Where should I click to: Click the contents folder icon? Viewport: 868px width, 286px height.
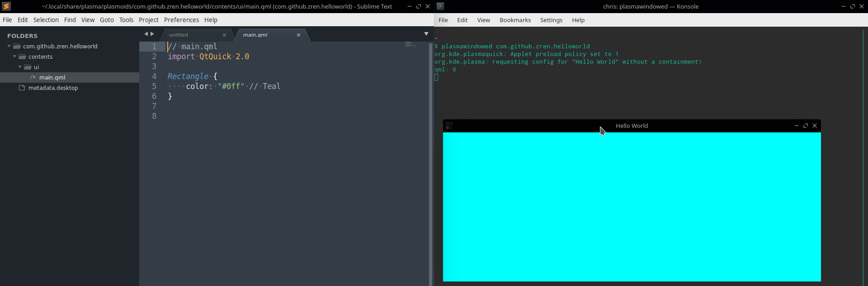22,56
